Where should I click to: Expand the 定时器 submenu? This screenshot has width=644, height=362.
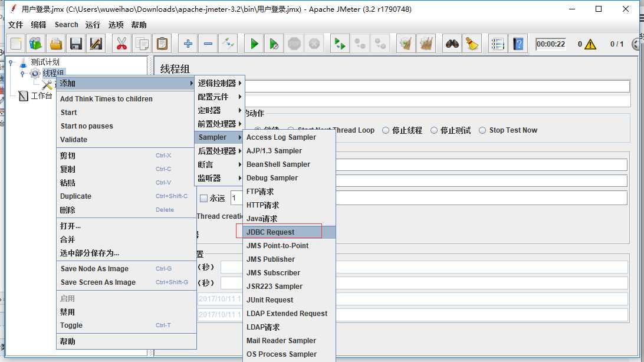pyautogui.click(x=220, y=110)
